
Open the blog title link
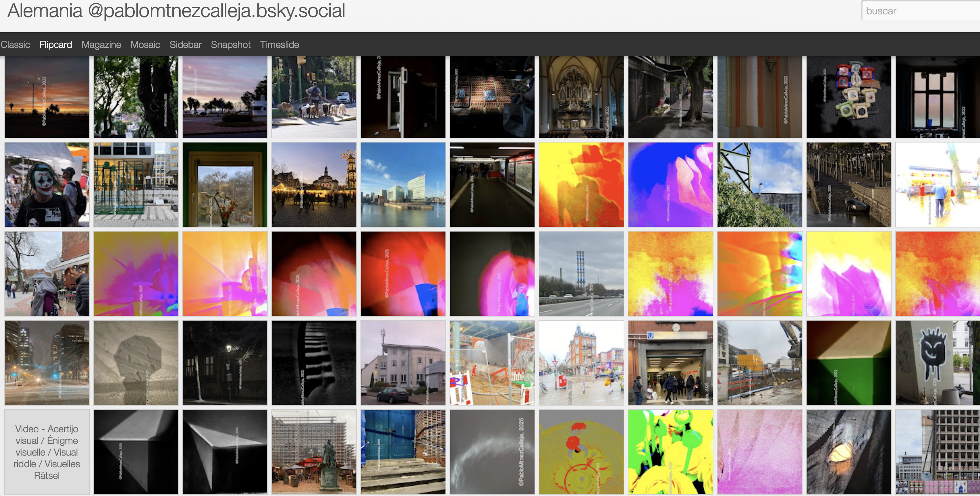coord(176,11)
